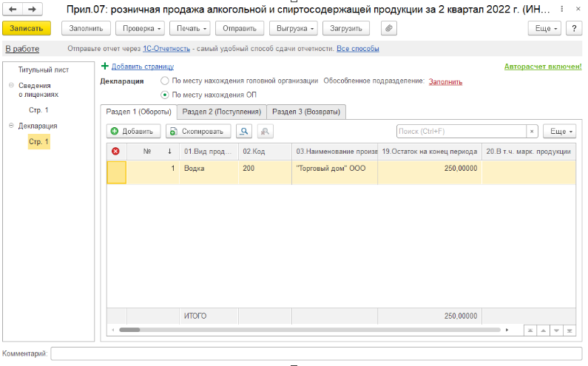Click the red delete mark column header icon
The width and height of the screenshot is (588, 366).
pyautogui.click(x=115, y=152)
